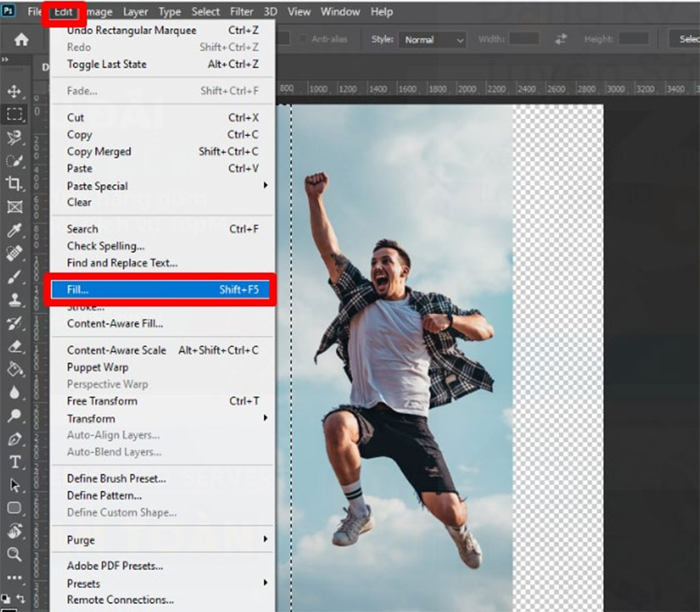Open the Type menu
Screen dimensions: 700x612
click(170, 12)
